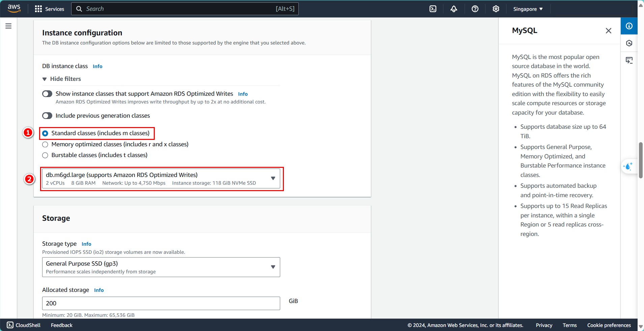Open the hamburger side navigation menu
The image size is (644, 331).
click(8, 26)
